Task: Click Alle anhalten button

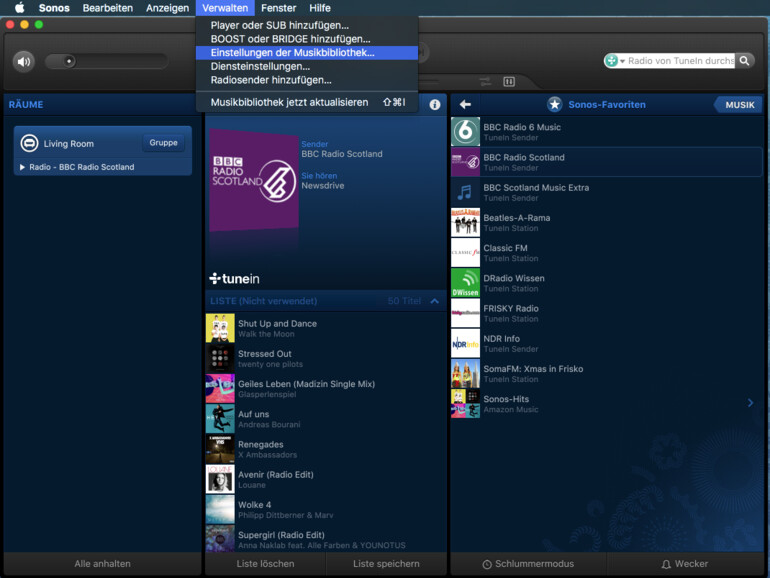Action: [x=103, y=564]
